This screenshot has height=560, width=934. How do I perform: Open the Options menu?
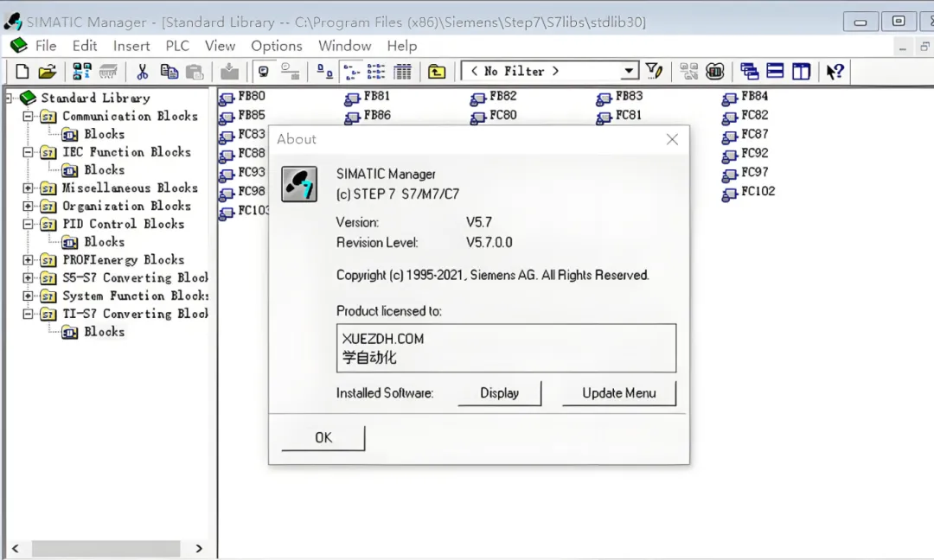click(x=277, y=46)
